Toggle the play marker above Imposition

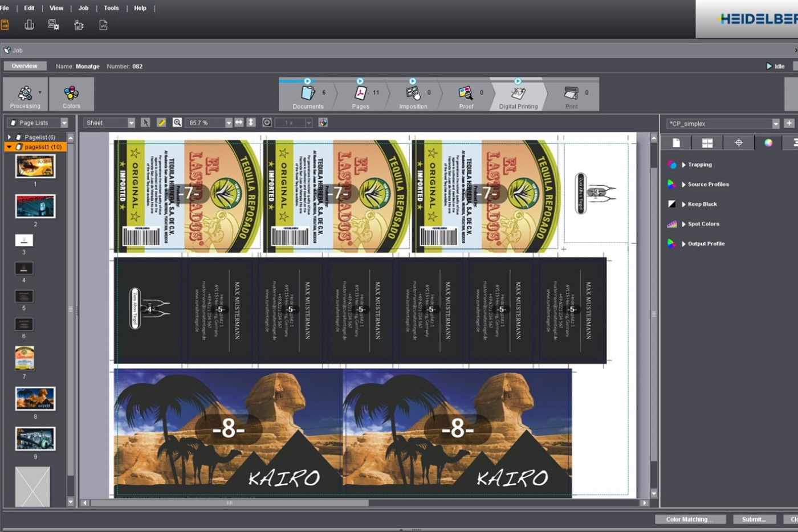tap(413, 81)
